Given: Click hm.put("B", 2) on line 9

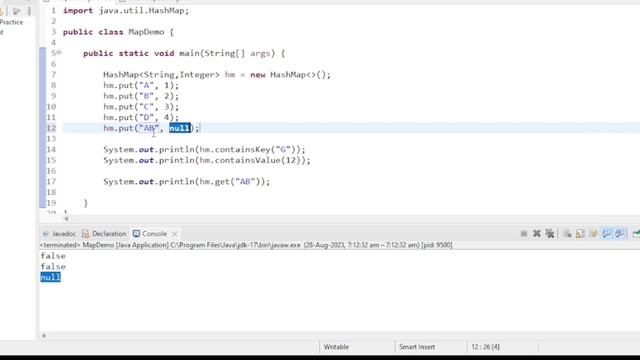Looking at the screenshot, I should point(141,96).
